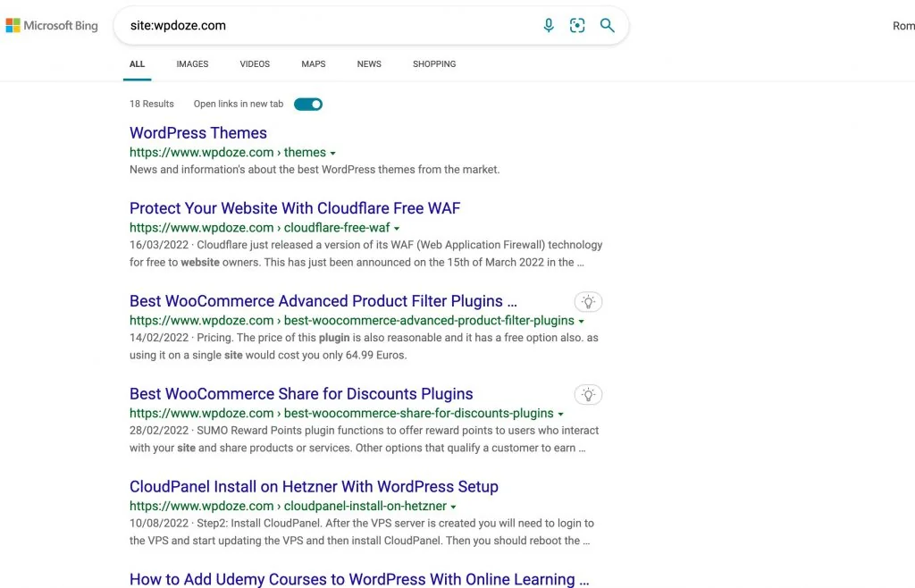915x588 pixels.
Task: Switch to the VIDEOS tab
Action: 254,63
